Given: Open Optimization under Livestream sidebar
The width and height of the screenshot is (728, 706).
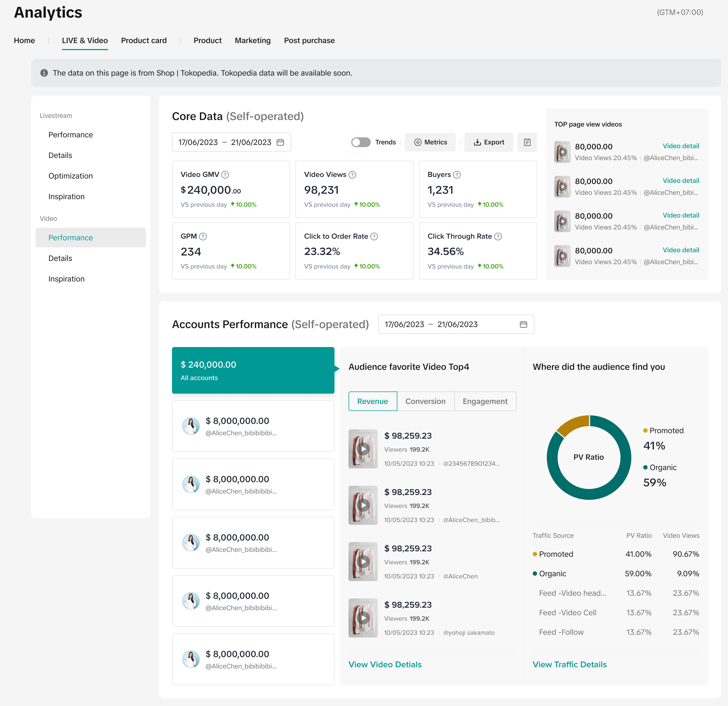Looking at the screenshot, I should coord(71,176).
